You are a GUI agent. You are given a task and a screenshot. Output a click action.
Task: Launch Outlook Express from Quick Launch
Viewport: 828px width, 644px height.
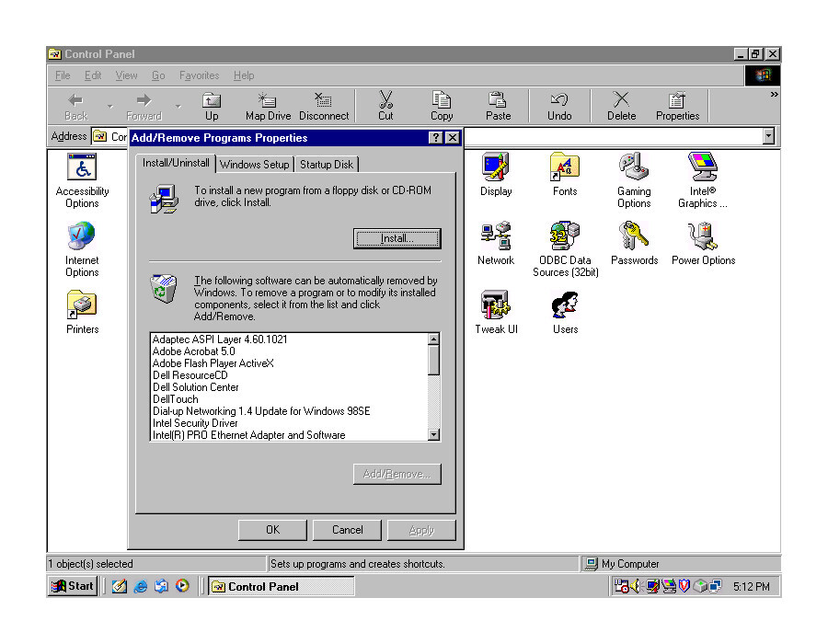(x=161, y=586)
